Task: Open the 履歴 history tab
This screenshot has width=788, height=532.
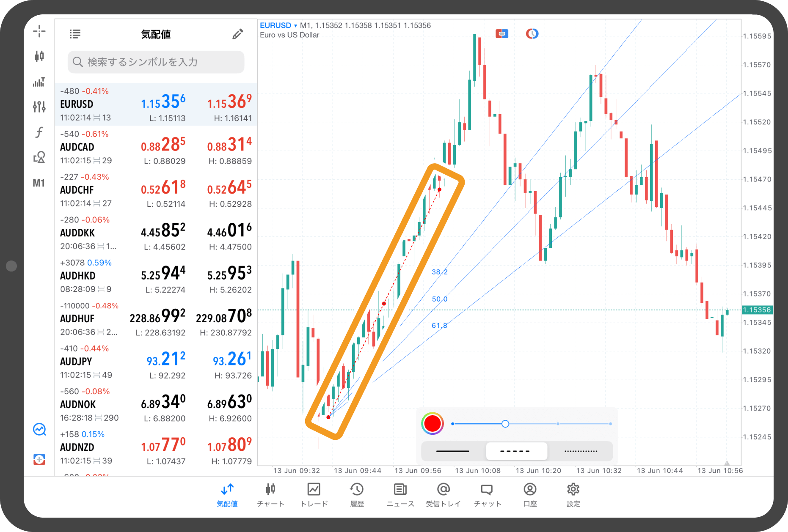Action: click(357, 495)
